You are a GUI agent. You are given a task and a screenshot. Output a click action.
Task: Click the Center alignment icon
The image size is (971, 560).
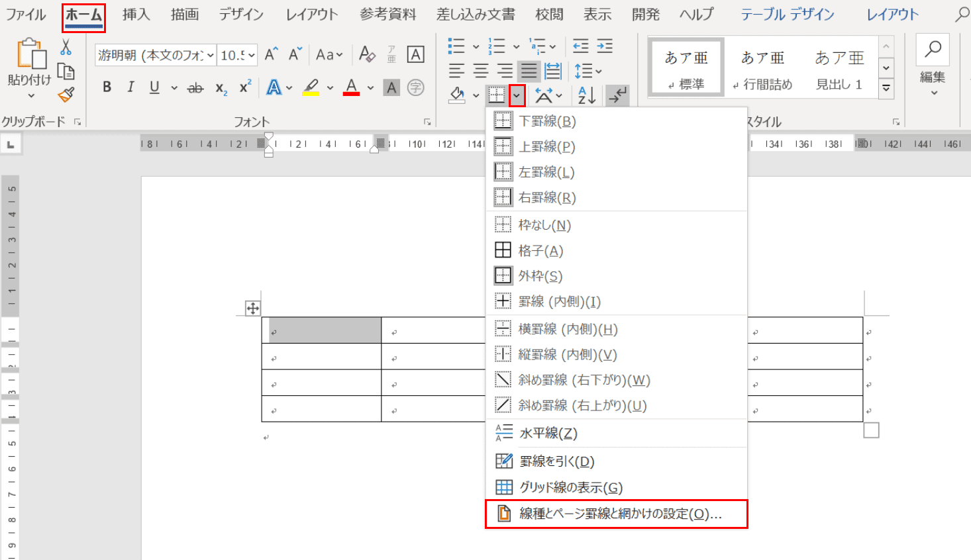481,71
